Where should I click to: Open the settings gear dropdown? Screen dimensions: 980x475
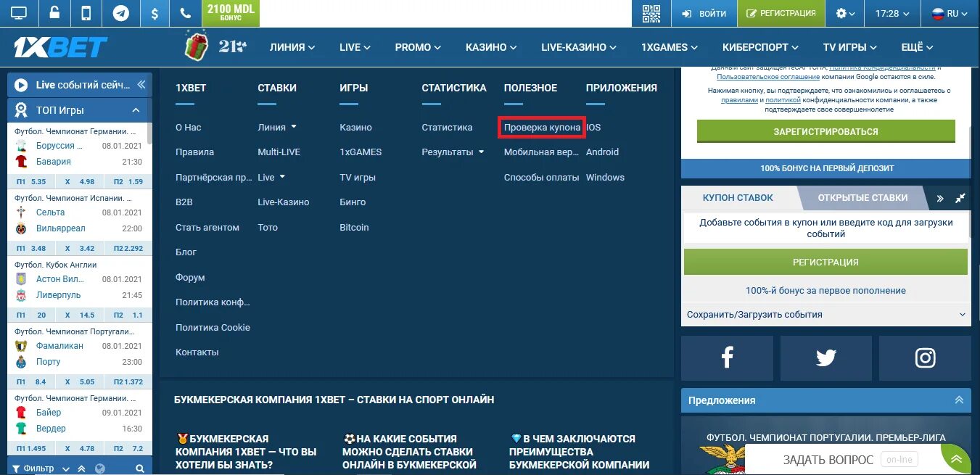[x=845, y=13]
